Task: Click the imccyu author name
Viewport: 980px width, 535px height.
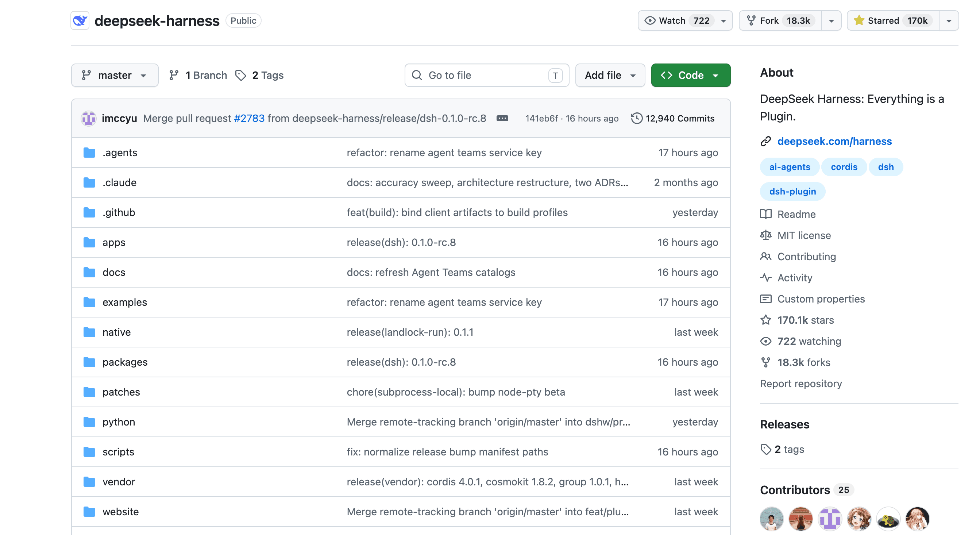Action: (x=119, y=118)
